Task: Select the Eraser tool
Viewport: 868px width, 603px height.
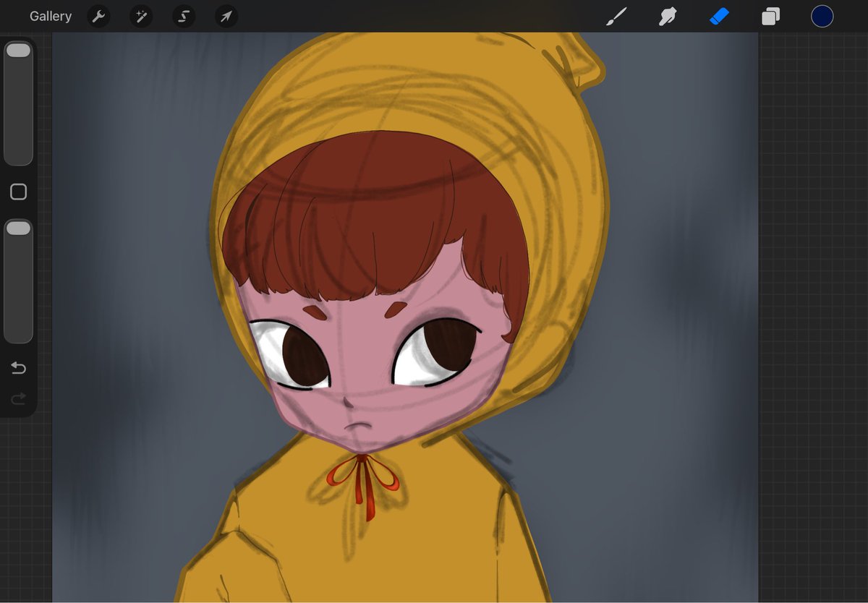Action: 719,16
